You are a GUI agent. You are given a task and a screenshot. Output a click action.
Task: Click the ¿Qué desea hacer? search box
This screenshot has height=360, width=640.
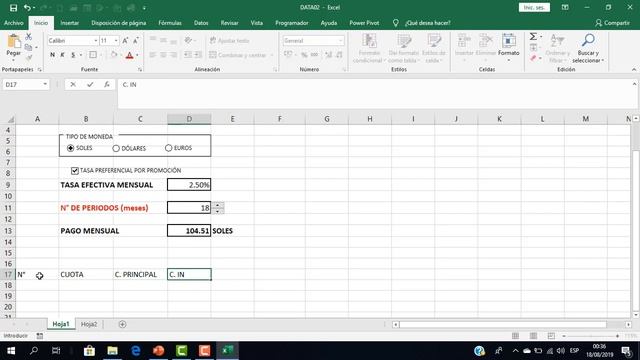[x=427, y=23]
